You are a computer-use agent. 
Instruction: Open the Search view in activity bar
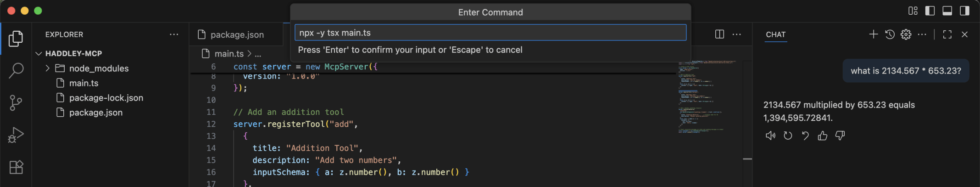pyautogui.click(x=16, y=71)
